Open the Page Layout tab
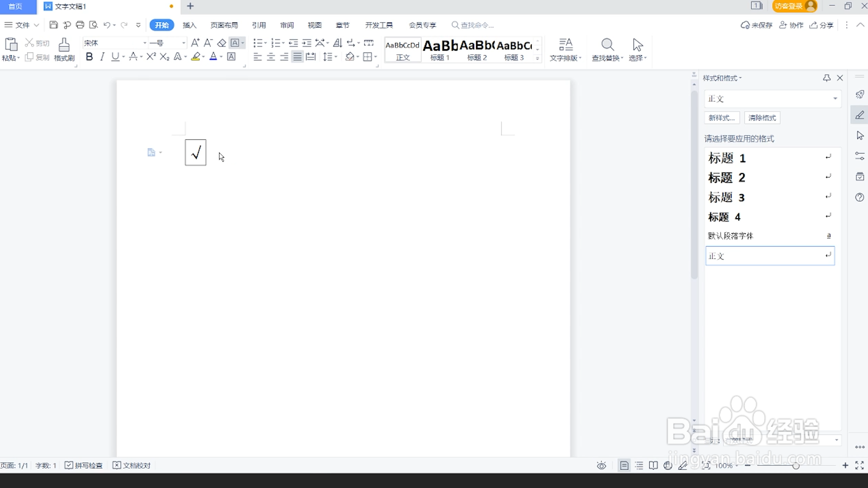 tap(224, 25)
